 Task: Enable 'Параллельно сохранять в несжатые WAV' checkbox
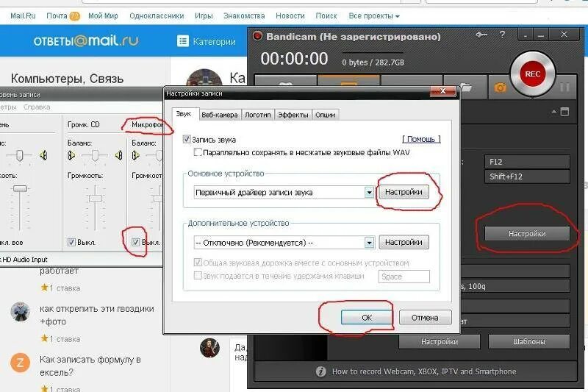pos(198,152)
